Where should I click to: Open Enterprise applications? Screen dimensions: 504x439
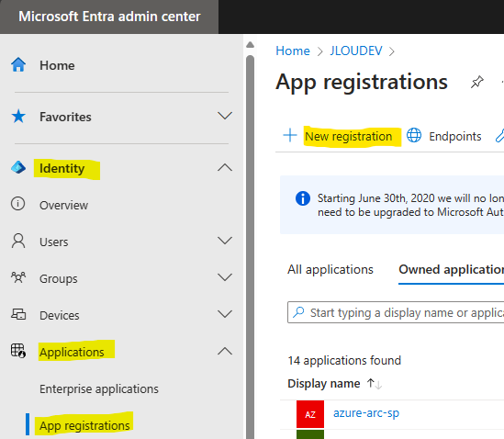(99, 388)
